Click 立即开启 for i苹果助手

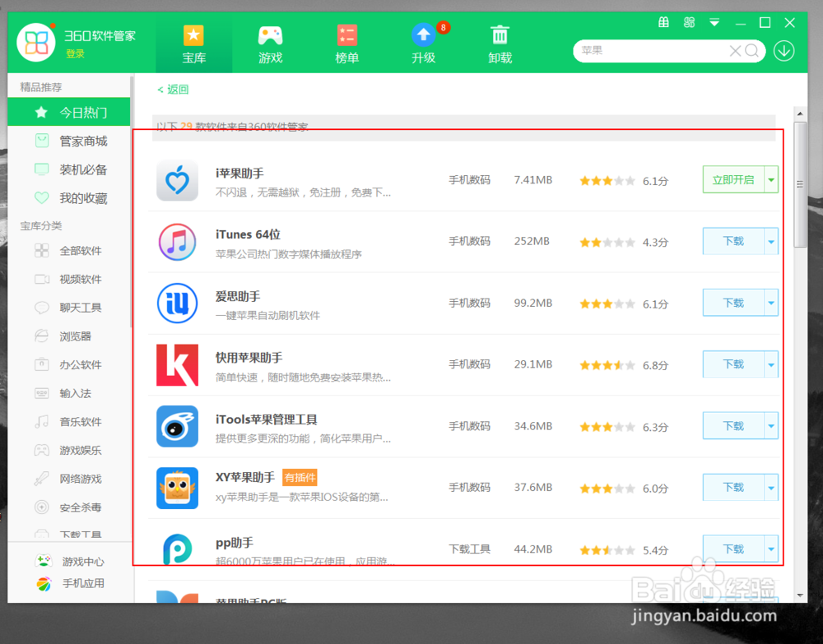[x=733, y=180]
